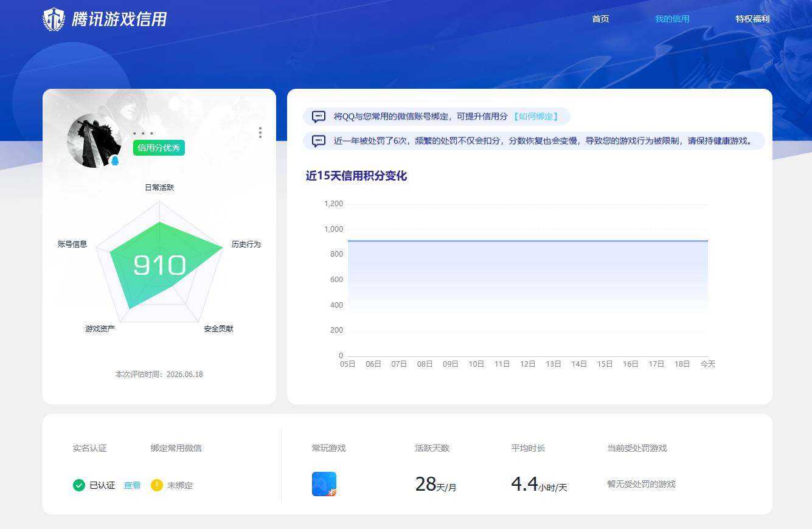This screenshot has width=812, height=529.
Task: Click the 本次评估时间 date text
Action: [159, 374]
